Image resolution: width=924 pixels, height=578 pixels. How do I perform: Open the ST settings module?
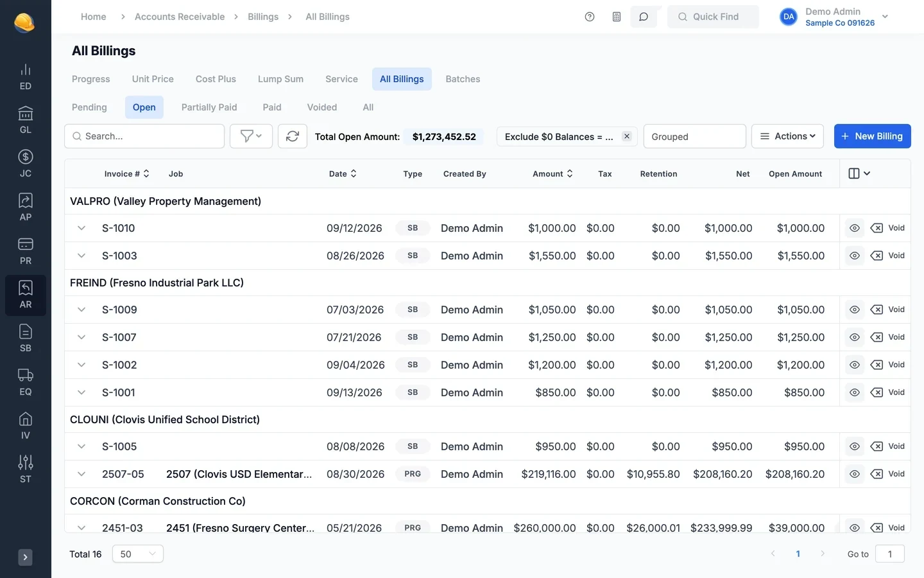point(26,470)
